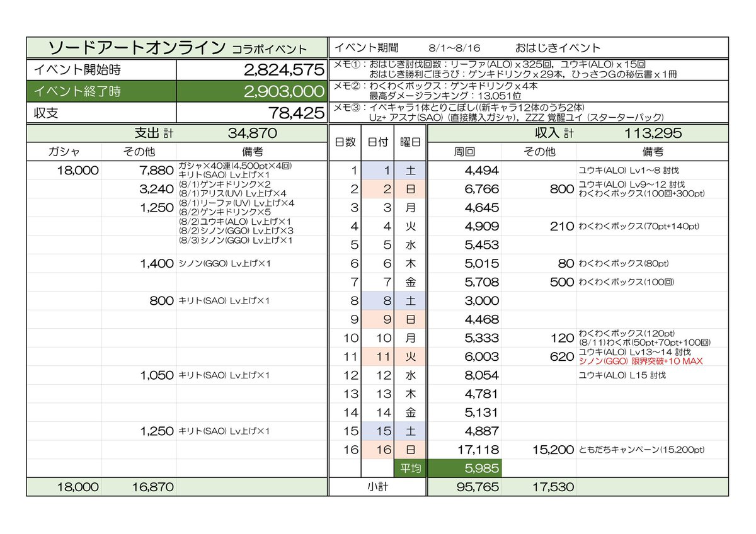Image resolution: width=756 pixels, height=534 pixels.
Task: Select the 周回 value 8,054
Action: coord(481,375)
